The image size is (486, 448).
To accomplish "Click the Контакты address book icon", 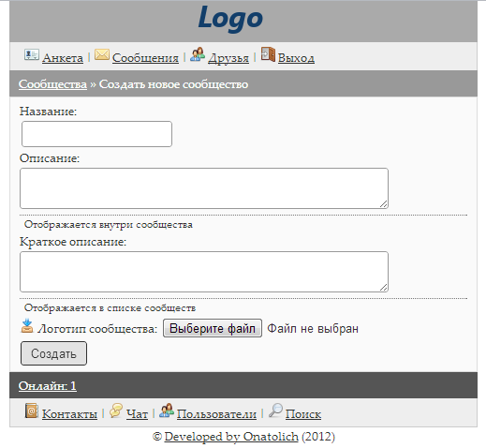I will tap(32, 411).
